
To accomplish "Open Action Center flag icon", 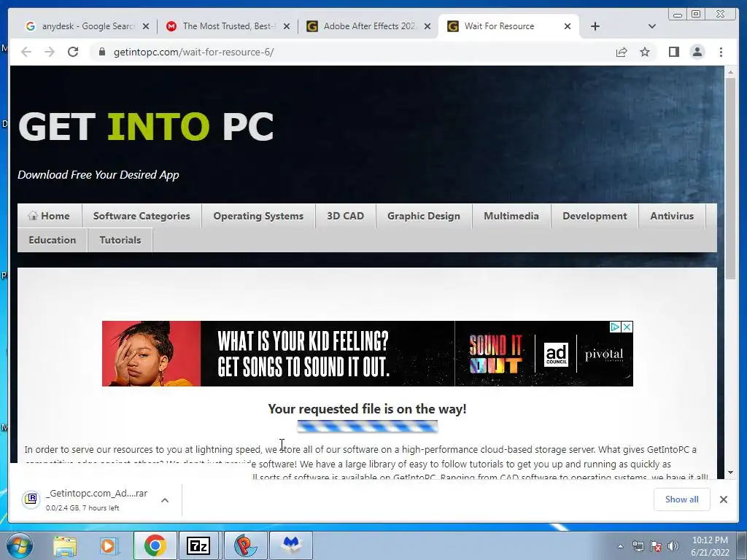I will (656, 546).
